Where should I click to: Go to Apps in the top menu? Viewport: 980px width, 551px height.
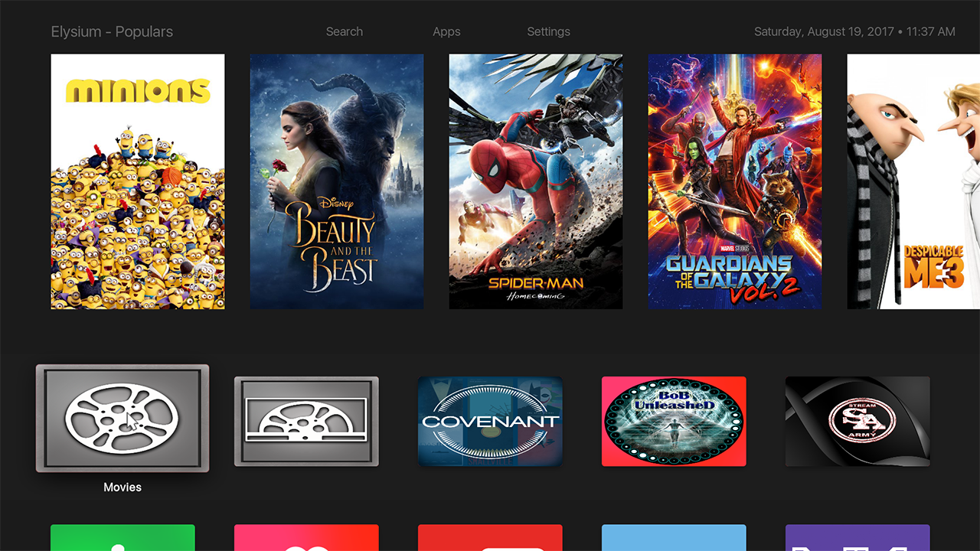coord(446,31)
